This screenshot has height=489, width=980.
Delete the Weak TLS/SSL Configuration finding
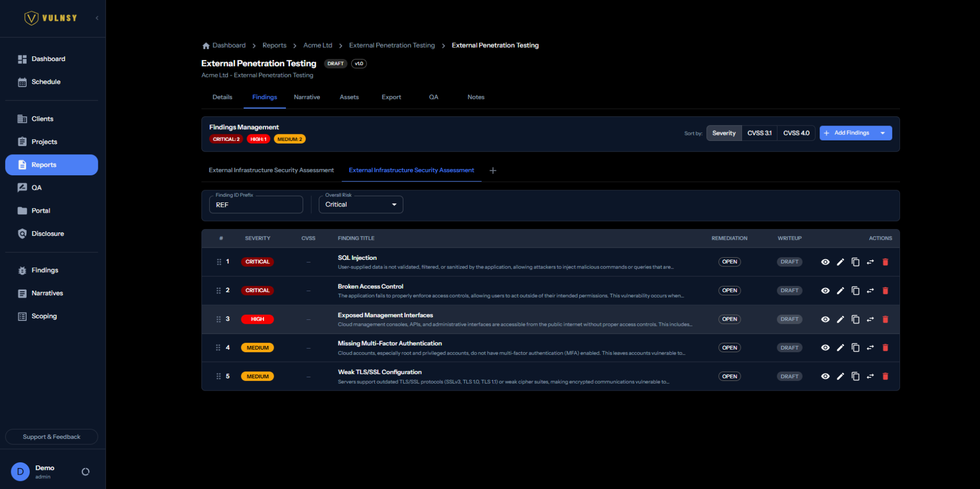[x=885, y=376]
